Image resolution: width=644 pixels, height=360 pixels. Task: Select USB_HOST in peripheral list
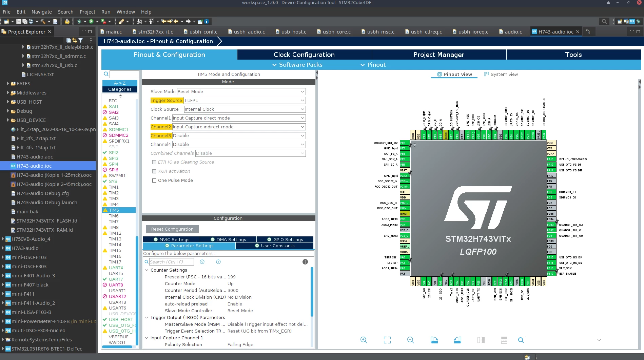click(121, 320)
